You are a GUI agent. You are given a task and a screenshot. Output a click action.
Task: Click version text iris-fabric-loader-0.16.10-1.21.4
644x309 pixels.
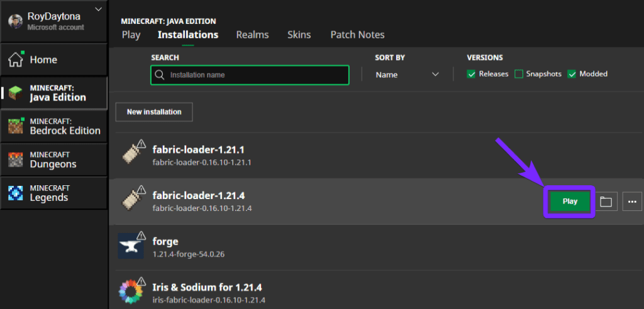click(209, 300)
